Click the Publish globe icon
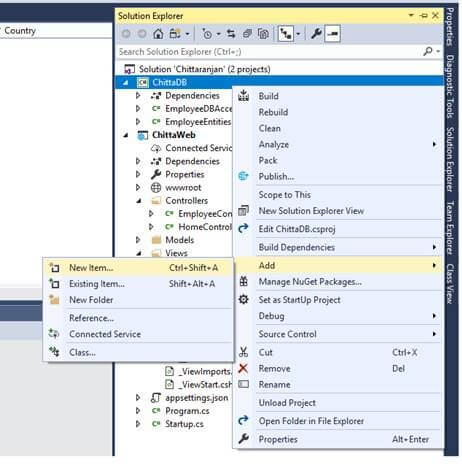 pyautogui.click(x=243, y=176)
